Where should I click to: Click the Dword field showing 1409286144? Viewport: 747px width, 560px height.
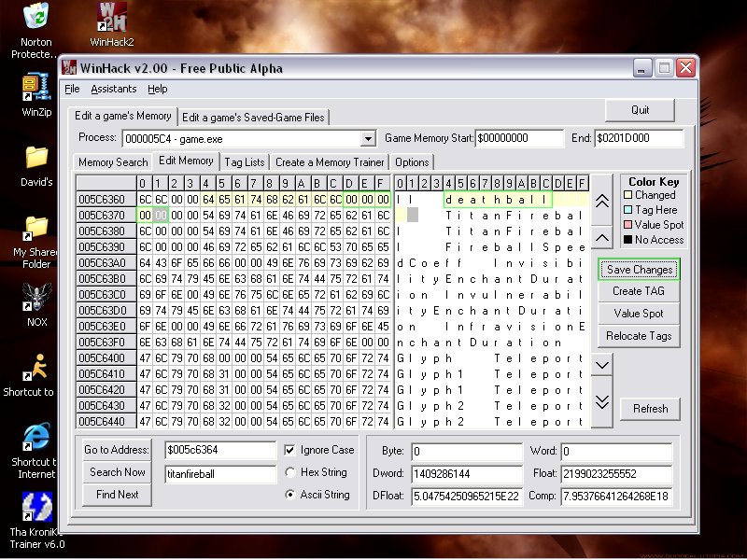click(467, 473)
